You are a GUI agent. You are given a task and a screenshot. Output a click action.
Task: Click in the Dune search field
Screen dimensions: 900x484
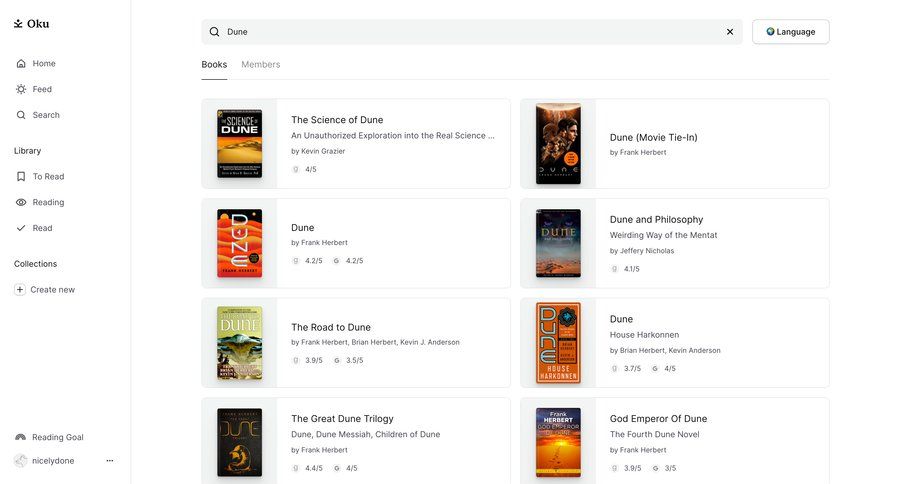470,32
